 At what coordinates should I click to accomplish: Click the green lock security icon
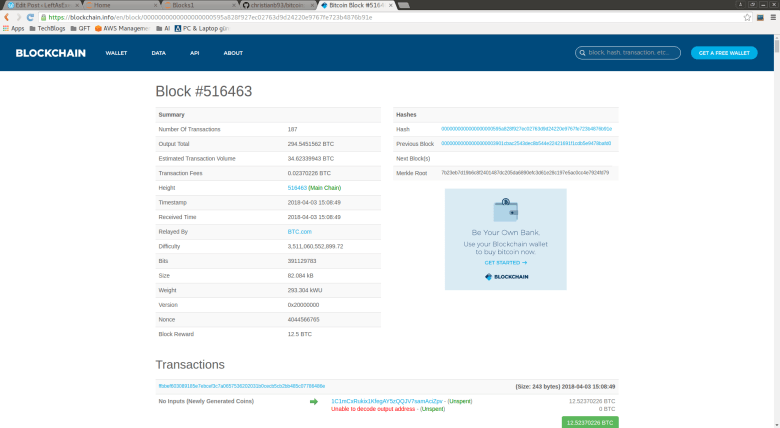(x=43, y=17)
